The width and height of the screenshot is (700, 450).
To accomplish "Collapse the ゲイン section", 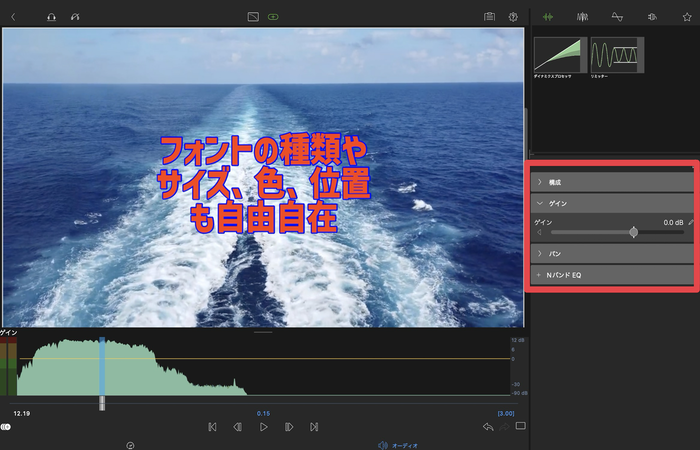I will click(x=541, y=203).
